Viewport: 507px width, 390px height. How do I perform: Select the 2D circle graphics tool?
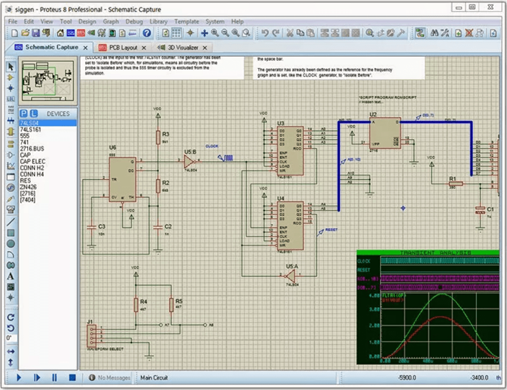tap(11, 244)
